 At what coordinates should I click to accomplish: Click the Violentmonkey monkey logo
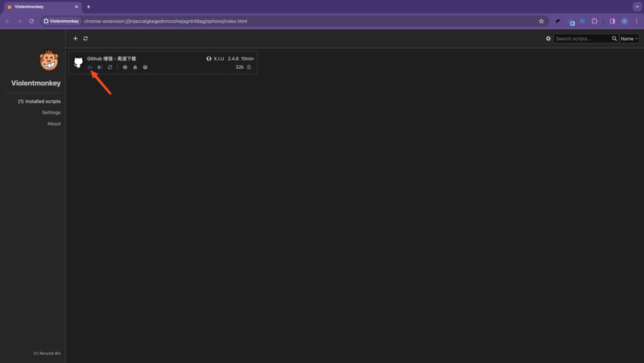click(x=49, y=60)
